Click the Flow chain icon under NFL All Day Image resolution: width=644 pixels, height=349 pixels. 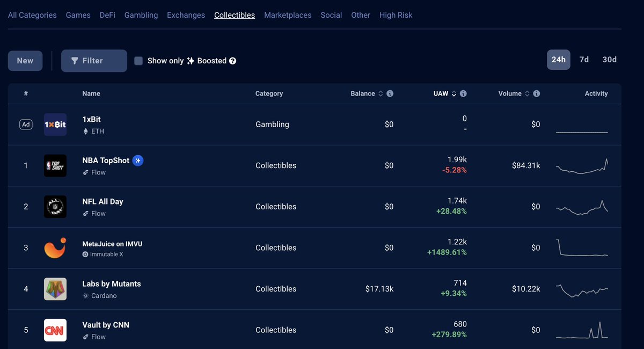(85, 214)
